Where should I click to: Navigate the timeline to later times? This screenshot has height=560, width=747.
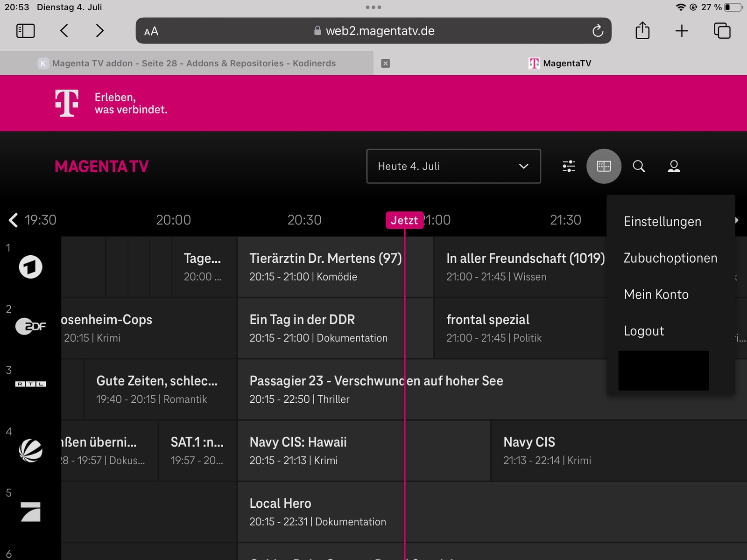coord(738,220)
